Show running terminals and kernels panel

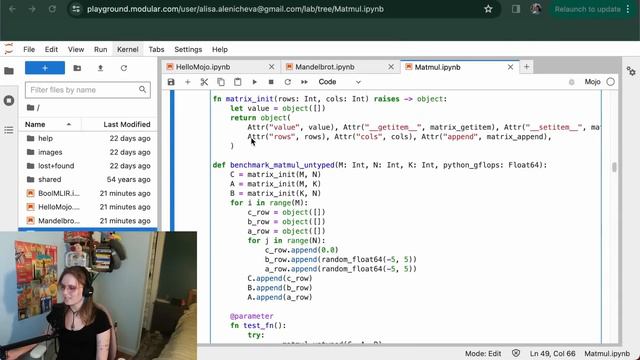pyautogui.click(x=9, y=100)
